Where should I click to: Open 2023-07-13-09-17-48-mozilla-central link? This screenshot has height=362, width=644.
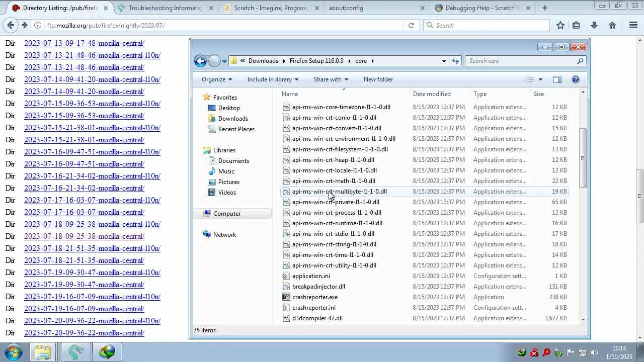pyautogui.click(x=84, y=43)
